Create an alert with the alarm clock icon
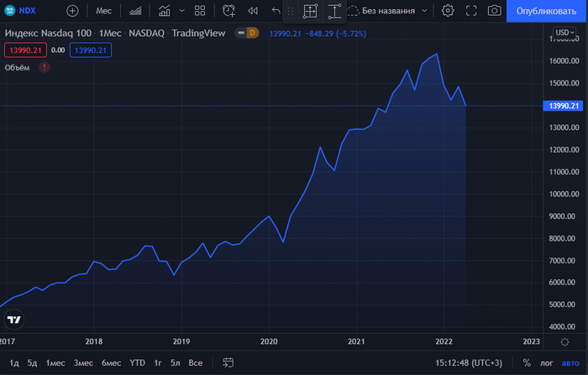The width and height of the screenshot is (588, 375). (x=229, y=11)
